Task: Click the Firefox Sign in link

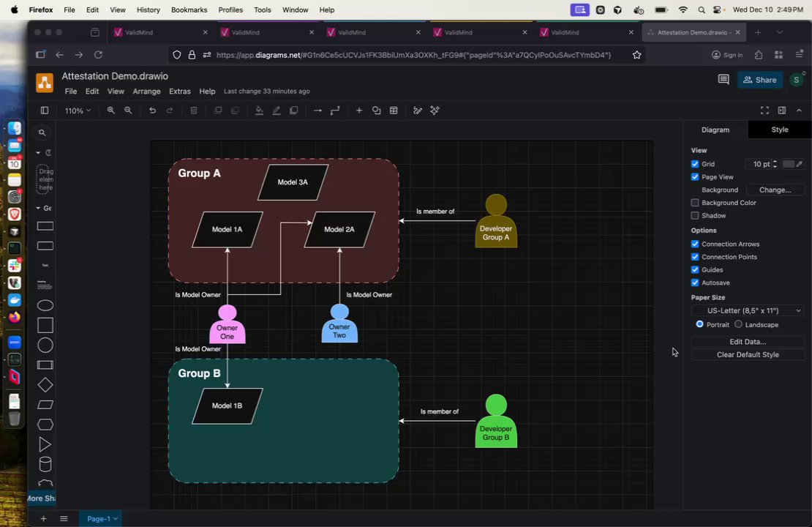Action: [727, 55]
